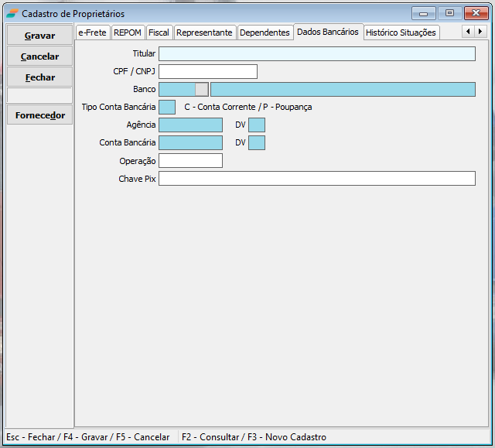
Task: Select the Fiscal tab
Action: point(159,32)
